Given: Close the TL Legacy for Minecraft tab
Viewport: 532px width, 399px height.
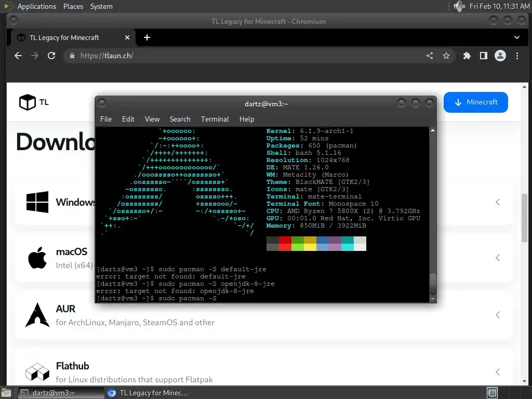Looking at the screenshot, I should tap(127, 37).
